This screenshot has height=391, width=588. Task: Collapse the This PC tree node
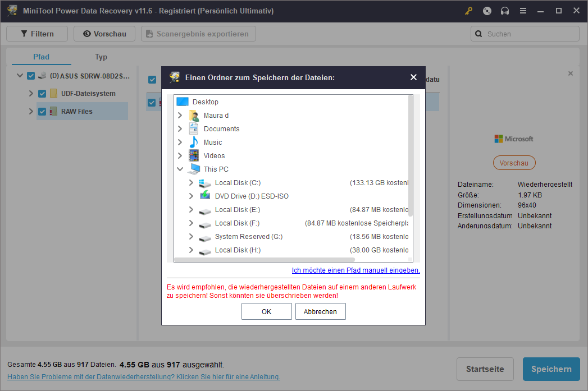coord(180,169)
